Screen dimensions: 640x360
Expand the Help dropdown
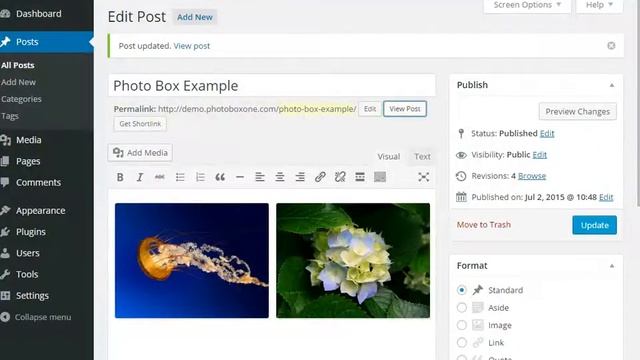[x=599, y=6]
